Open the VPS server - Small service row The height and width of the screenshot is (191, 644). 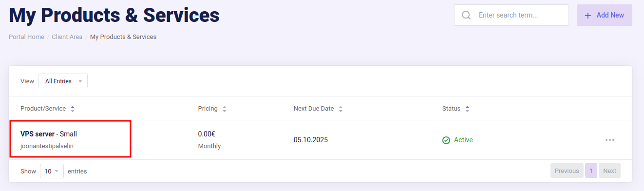[x=321, y=140]
